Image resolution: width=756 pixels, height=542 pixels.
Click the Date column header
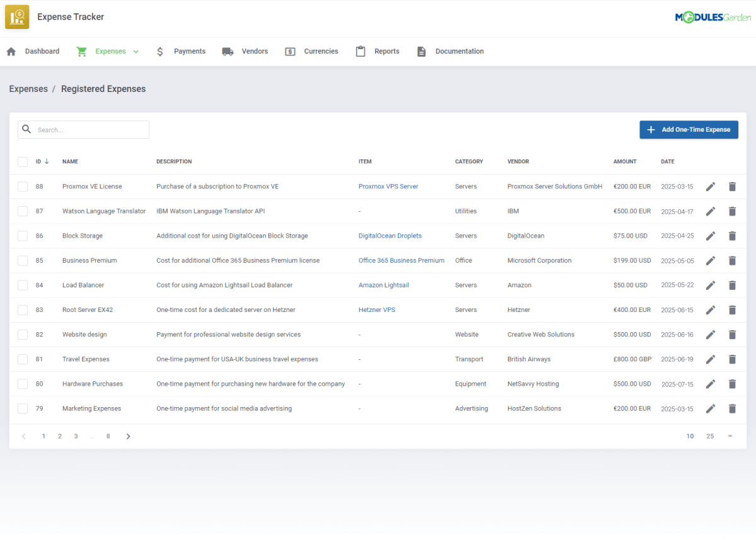(x=668, y=162)
